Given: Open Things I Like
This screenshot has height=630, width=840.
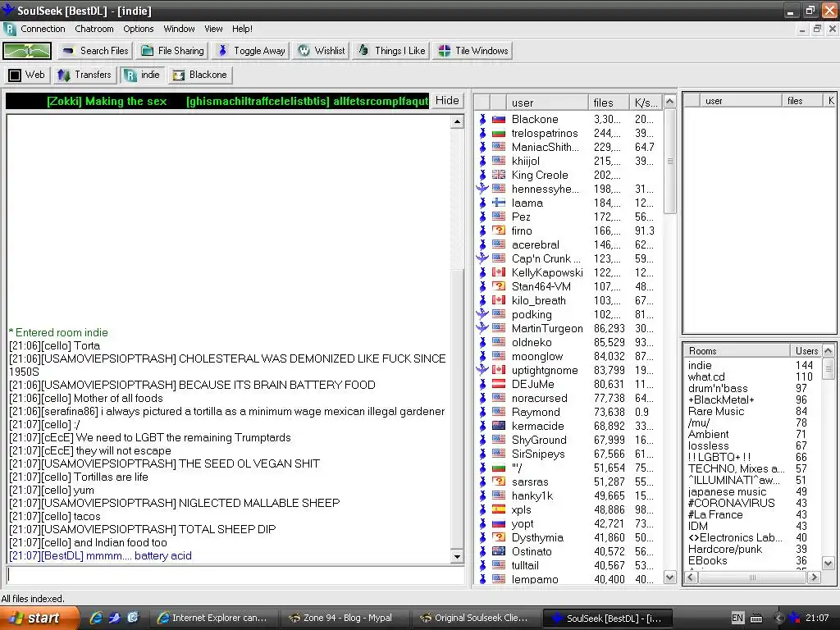Looking at the screenshot, I should [391, 51].
